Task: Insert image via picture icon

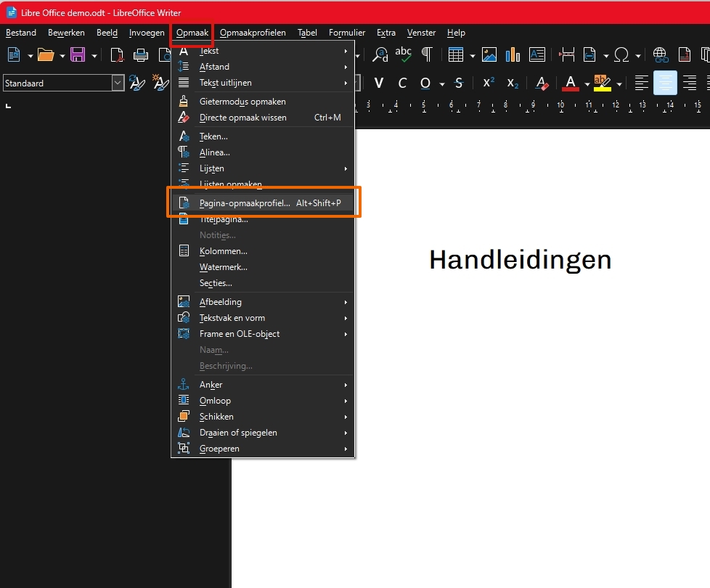Action: (489, 54)
